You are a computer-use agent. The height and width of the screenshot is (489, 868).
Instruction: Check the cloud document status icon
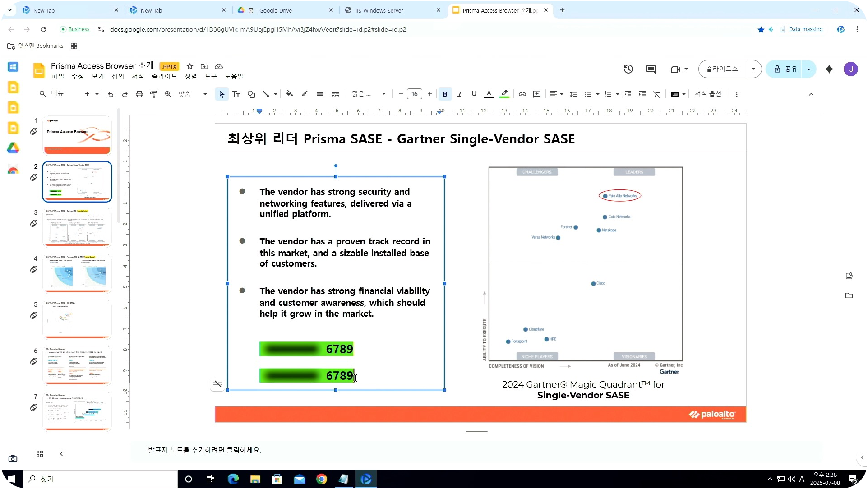click(x=219, y=66)
